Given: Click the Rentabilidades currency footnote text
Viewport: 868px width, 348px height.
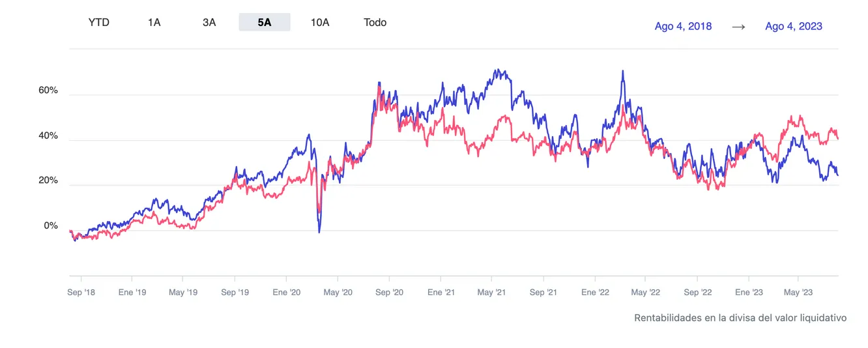Looking at the screenshot, I should [x=740, y=318].
